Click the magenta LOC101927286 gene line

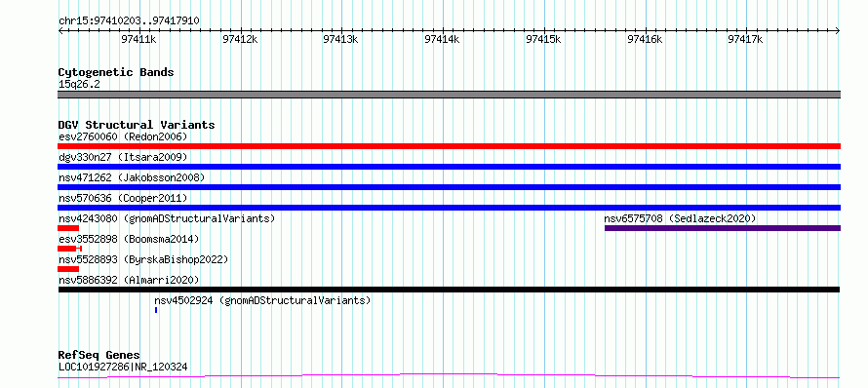coord(449,376)
